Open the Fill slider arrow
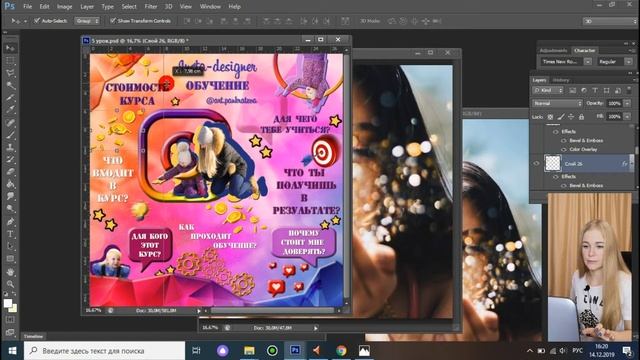 (628, 117)
